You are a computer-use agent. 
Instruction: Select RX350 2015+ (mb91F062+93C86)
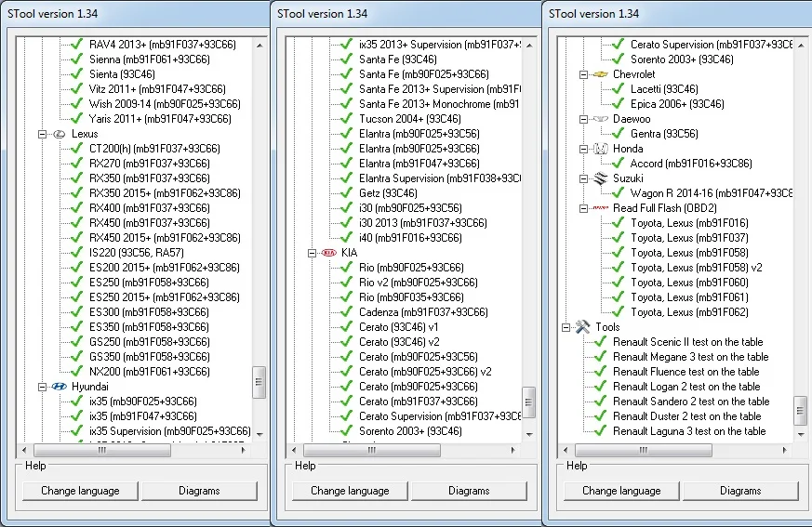pos(165,193)
